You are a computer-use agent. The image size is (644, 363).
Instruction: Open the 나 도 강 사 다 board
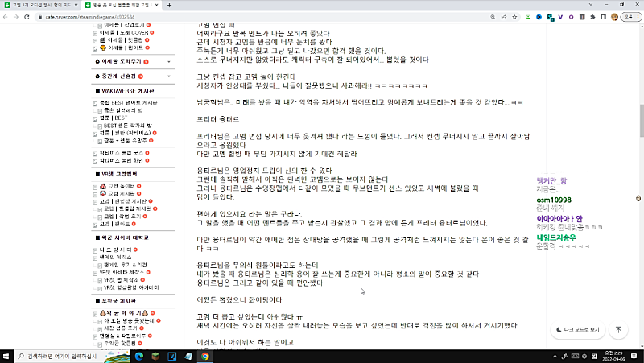pyautogui.click(x=116, y=250)
